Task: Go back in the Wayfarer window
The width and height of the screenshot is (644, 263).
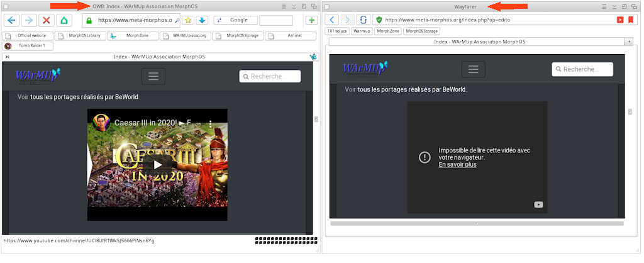Action: click(332, 20)
